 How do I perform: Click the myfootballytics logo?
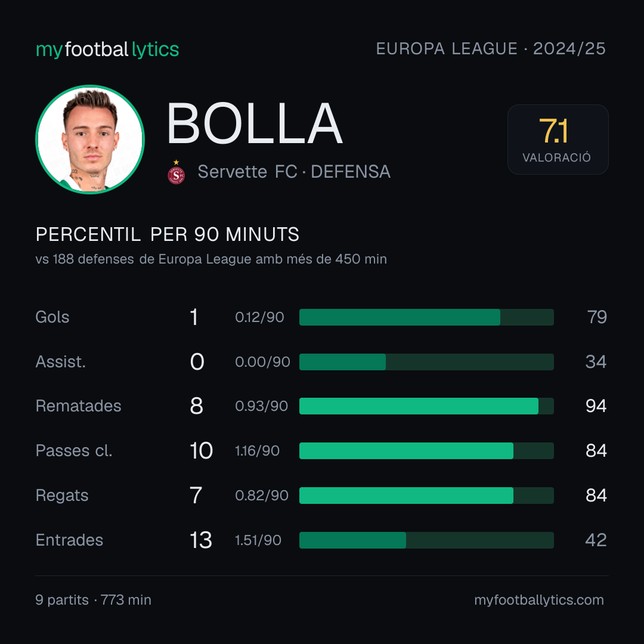tap(107, 49)
